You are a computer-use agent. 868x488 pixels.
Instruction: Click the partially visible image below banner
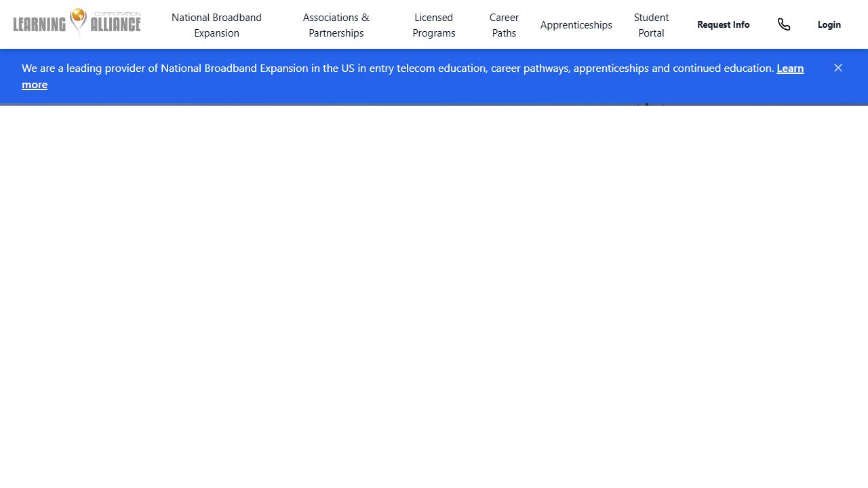pos(649,104)
